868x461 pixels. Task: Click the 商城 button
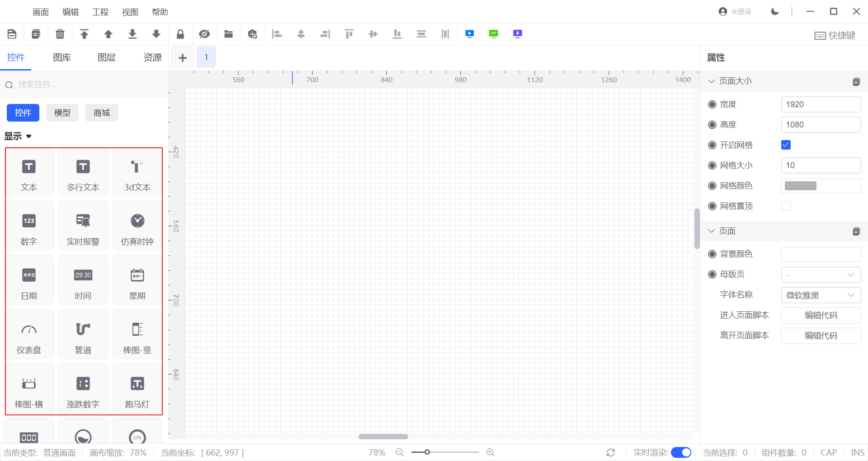click(102, 113)
